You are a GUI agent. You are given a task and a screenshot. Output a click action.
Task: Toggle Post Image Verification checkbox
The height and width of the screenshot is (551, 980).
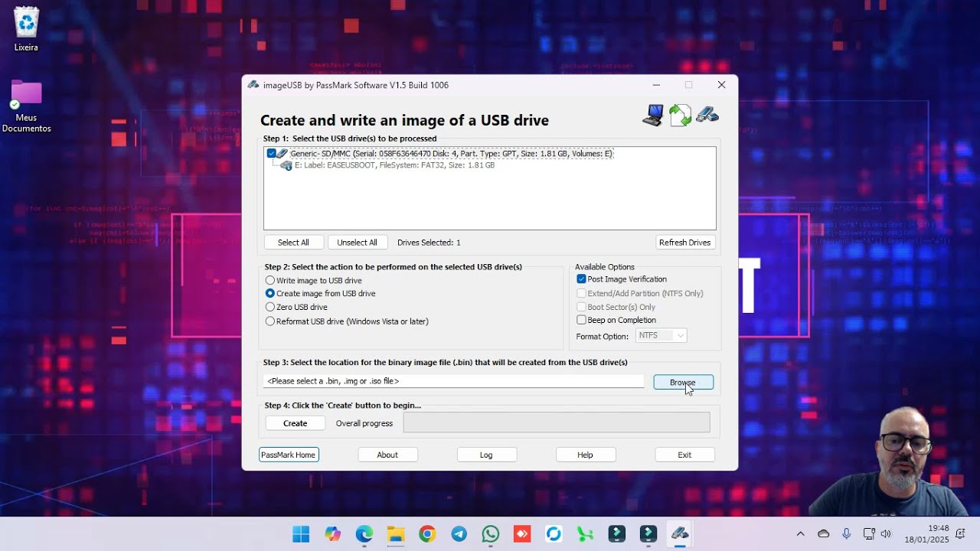point(581,279)
